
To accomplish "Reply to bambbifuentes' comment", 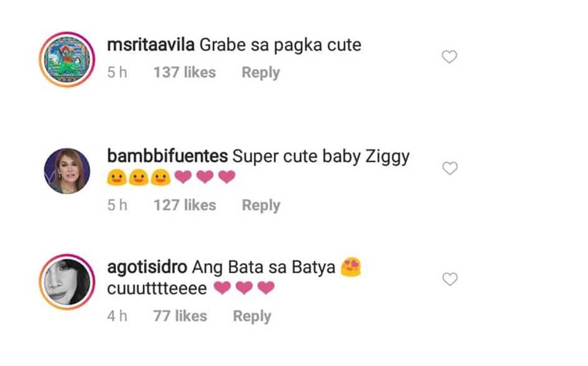I will click(x=260, y=205).
